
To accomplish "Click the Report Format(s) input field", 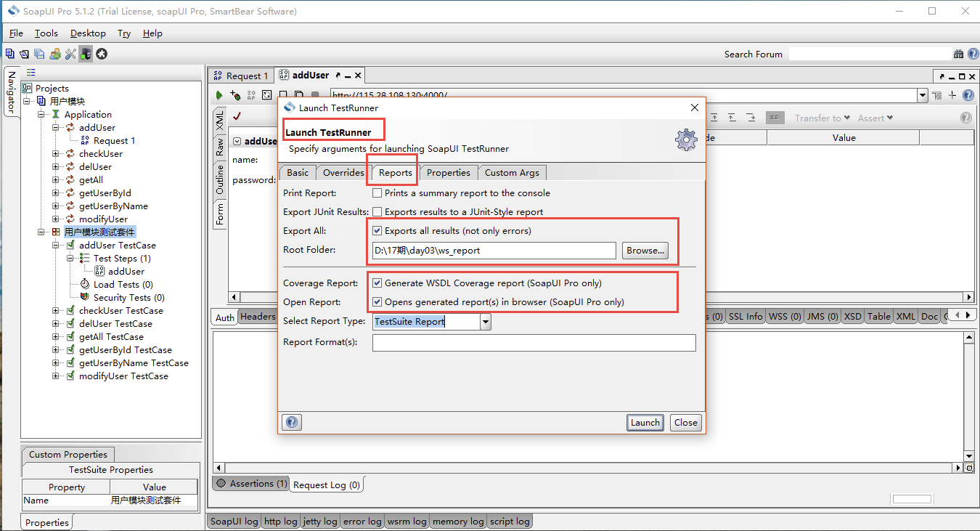I will click(x=534, y=342).
